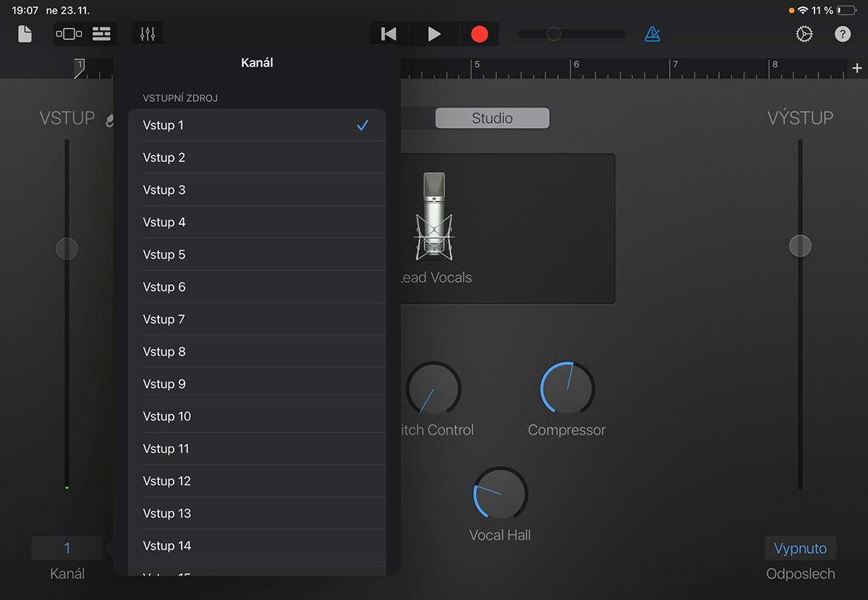868x600 pixels.
Task: Toggle the metronome
Action: coord(652,34)
